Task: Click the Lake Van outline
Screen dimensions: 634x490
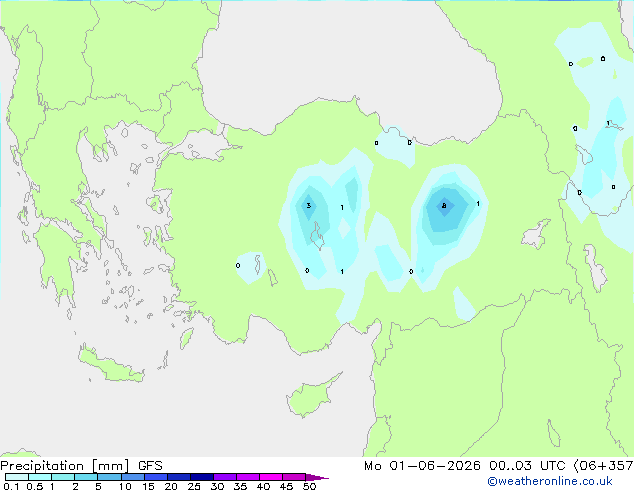Action: click(535, 234)
